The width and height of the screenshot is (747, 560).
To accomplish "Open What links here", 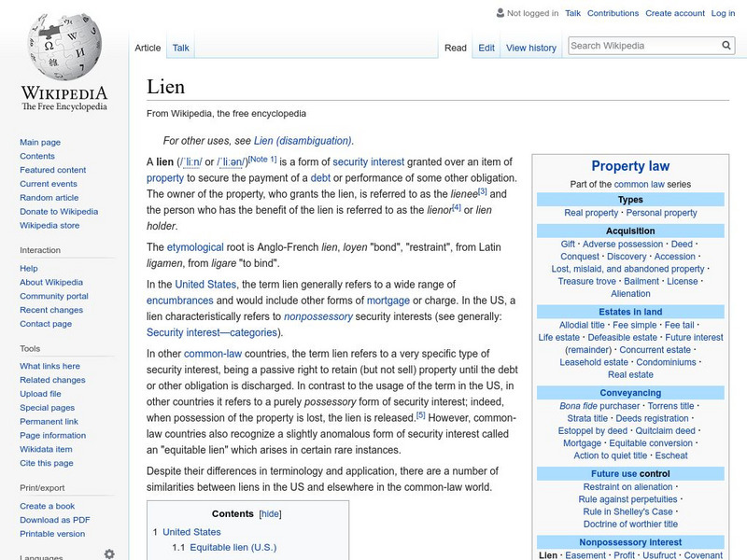I will tap(49, 366).
